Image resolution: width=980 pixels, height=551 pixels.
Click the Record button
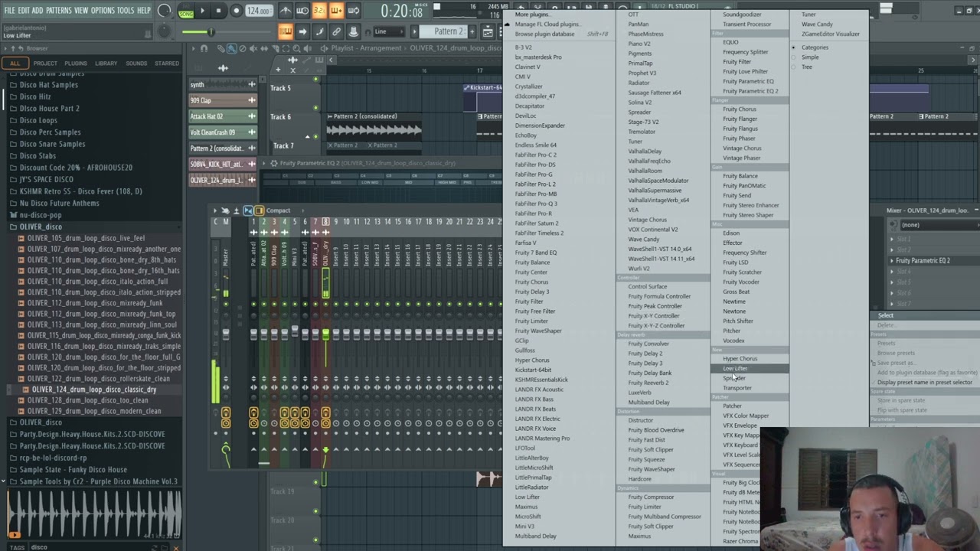[236, 11]
